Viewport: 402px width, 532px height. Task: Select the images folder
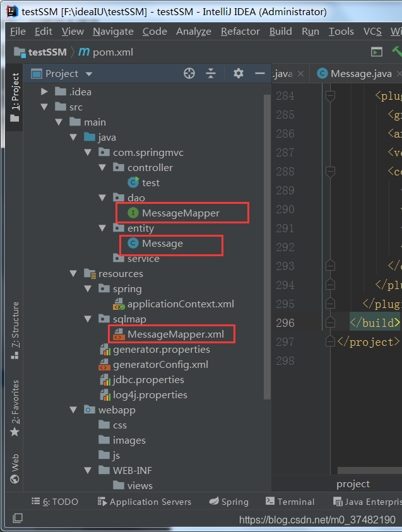(x=129, y=440)
